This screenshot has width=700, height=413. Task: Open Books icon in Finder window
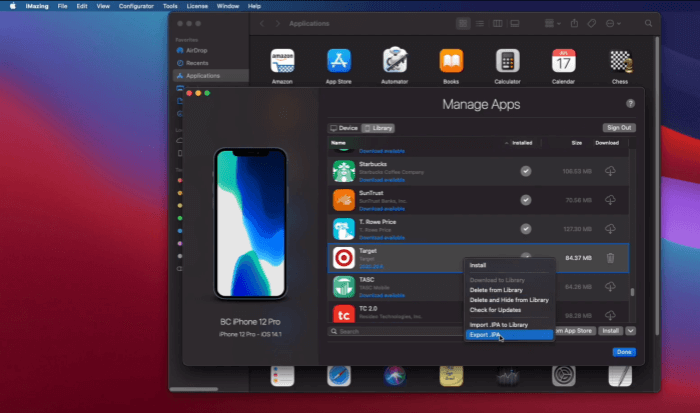point(451,61)
